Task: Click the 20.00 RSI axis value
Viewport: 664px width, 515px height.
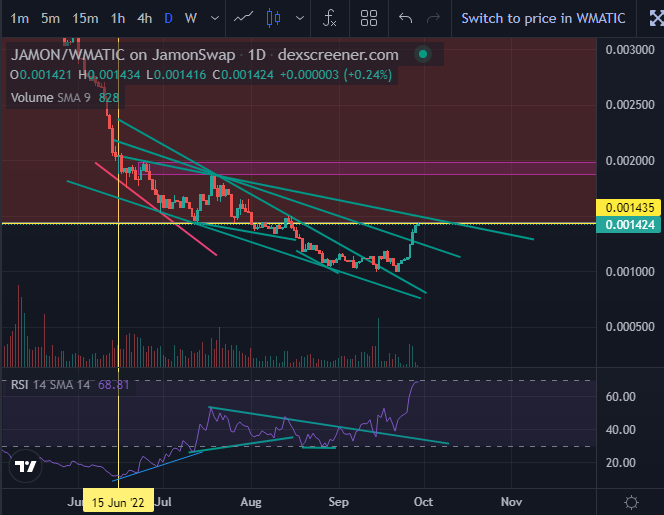Action: (x=620, y=462)
